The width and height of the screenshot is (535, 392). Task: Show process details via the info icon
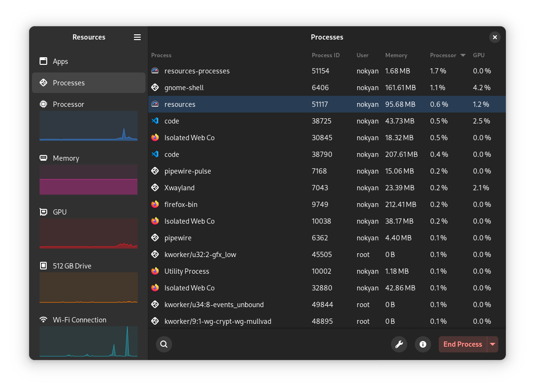(x=423, y=344)
